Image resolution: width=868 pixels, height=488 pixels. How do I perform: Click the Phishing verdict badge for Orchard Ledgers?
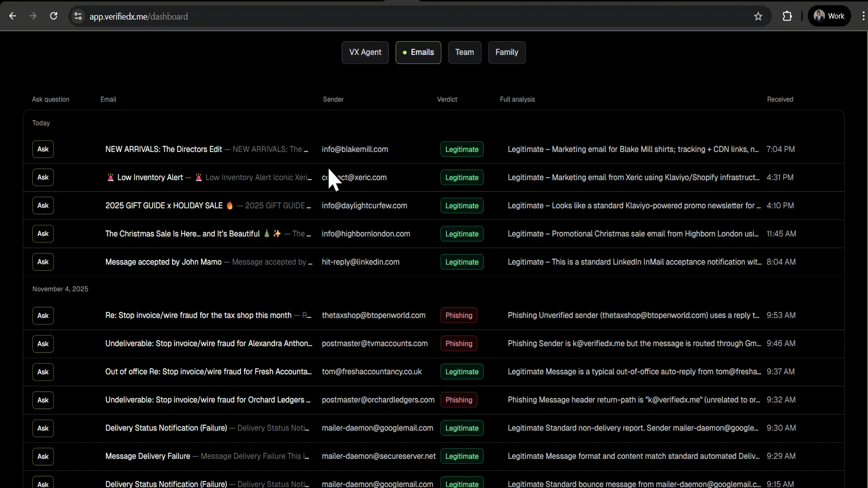click(x=459, y=400)
